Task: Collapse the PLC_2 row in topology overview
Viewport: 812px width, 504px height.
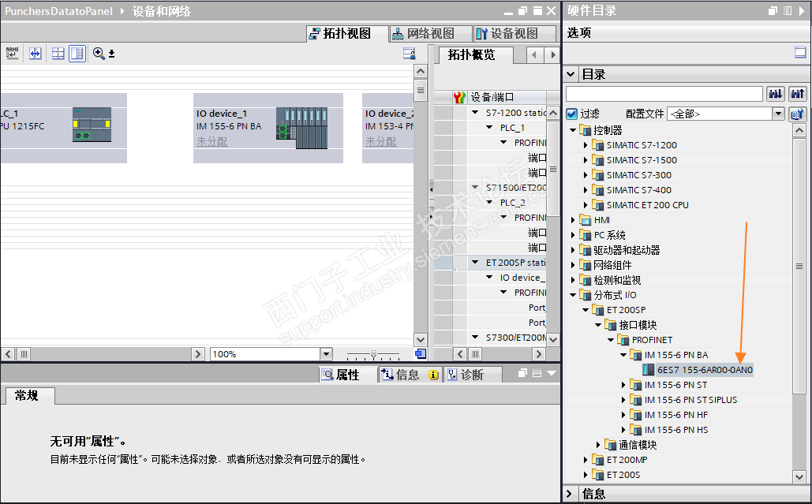Action: click(489, 203)
